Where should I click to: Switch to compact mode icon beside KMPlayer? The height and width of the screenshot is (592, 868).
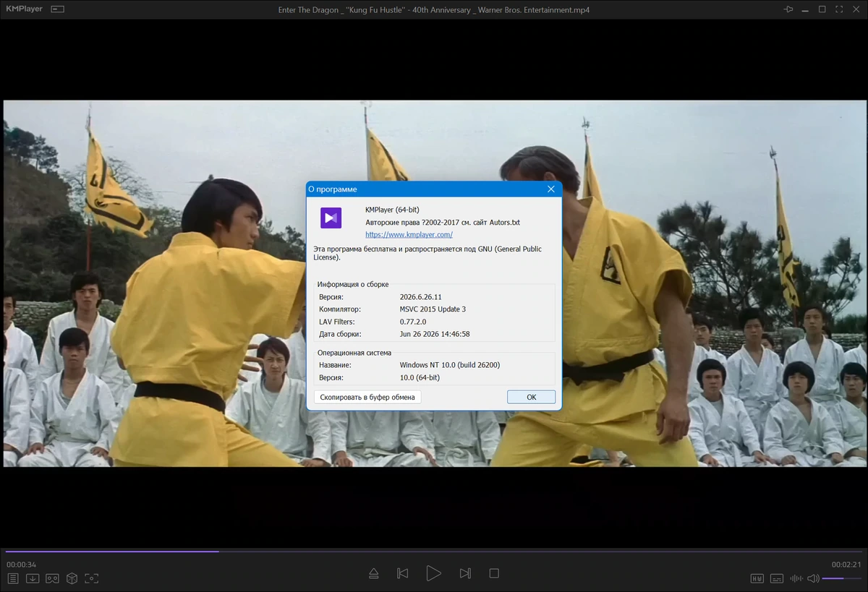click(58, 9)
